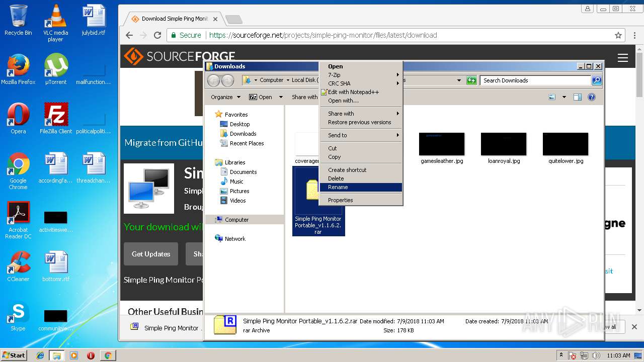The width and height of the screenshot is (644, 362).
Task: Open the FileZilla Client shortcut
Action: (x=56, y=118)
